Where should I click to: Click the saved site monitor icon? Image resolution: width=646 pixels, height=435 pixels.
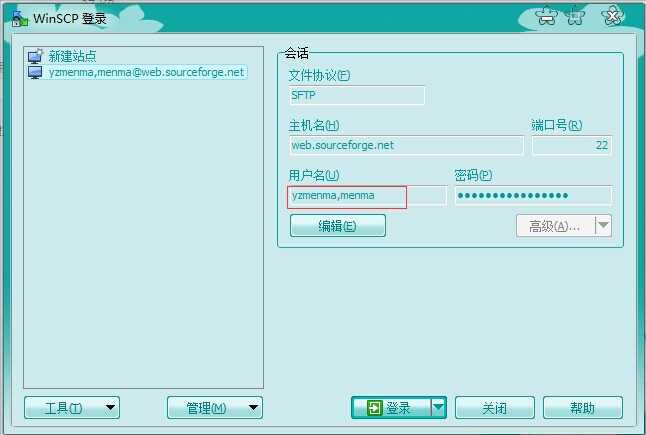(x=35, y=72)
